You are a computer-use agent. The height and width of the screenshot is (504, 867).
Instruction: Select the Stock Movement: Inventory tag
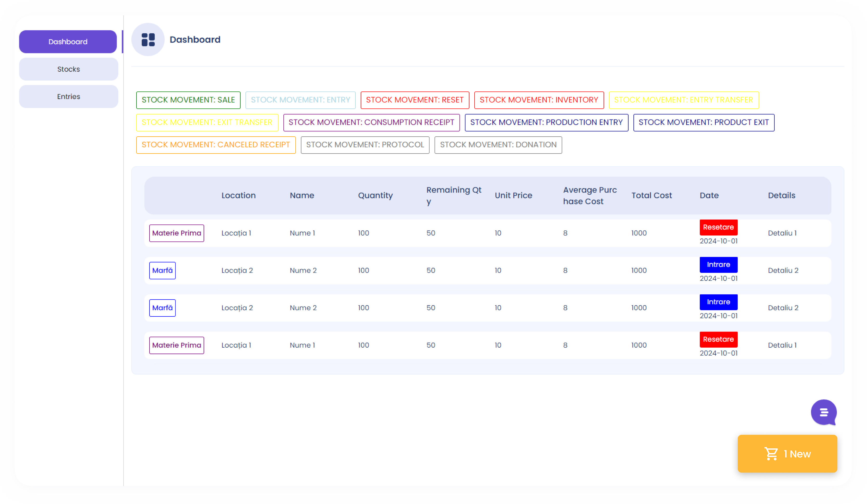(x=539, y=100)
